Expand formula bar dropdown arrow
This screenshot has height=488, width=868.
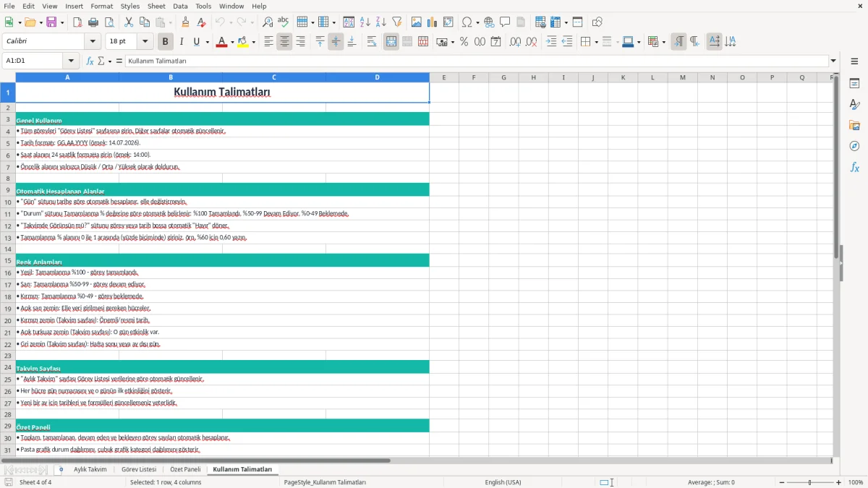point(834,61)
